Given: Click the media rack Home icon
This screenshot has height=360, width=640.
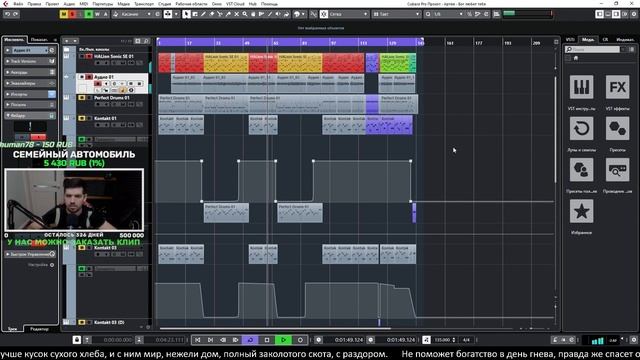Looking at the screenshot, I should coord(576,58).
